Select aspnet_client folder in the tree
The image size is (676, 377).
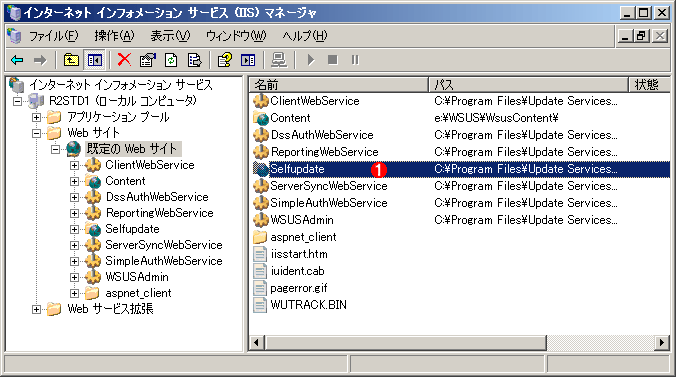[138, 293]
